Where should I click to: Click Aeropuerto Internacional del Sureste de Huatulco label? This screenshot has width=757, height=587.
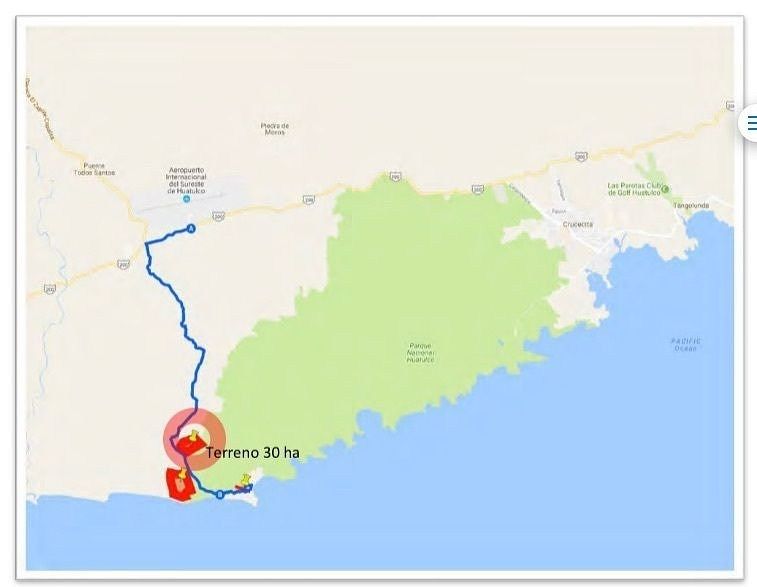click(187, 181)
